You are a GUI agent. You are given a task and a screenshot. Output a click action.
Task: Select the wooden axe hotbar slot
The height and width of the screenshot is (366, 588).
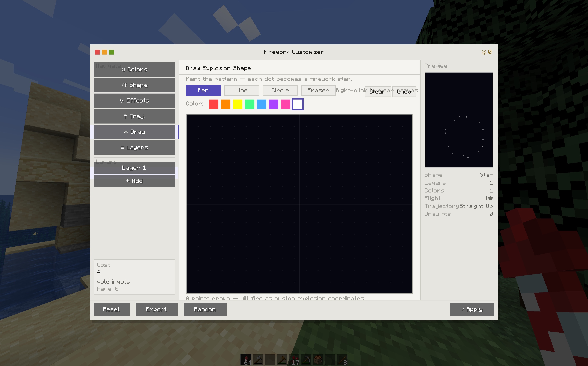(282, 360)
